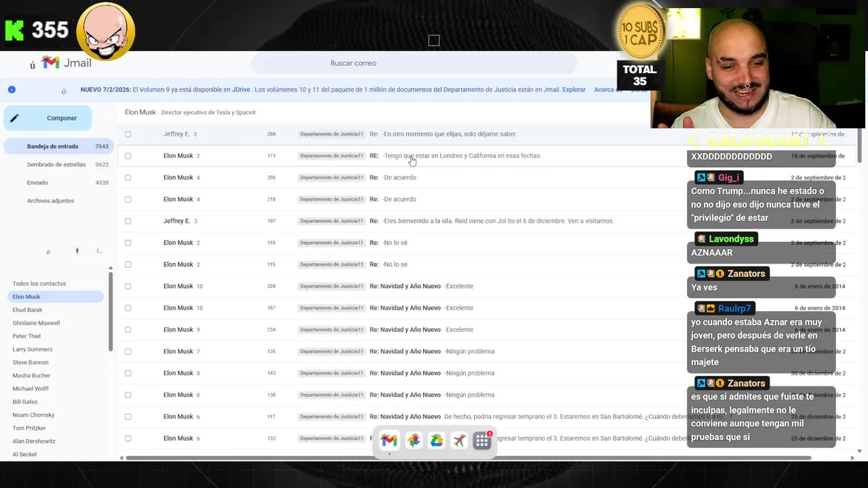868x488 pixels.
Task: Click Departamento de Justicia label on row 234
Action: [332, 329]
